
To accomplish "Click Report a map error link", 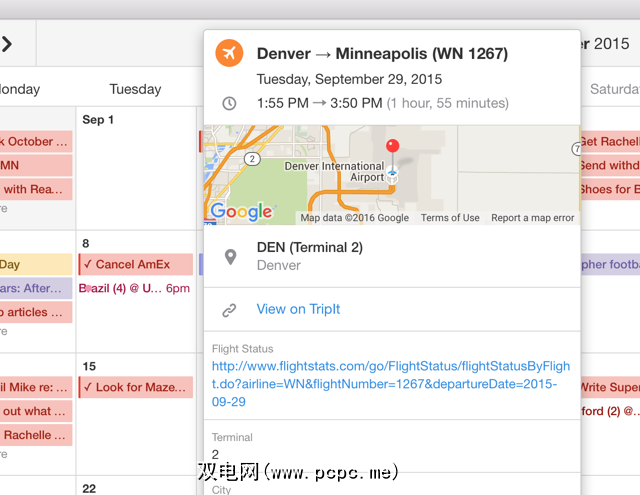I will tap(533, 218).
